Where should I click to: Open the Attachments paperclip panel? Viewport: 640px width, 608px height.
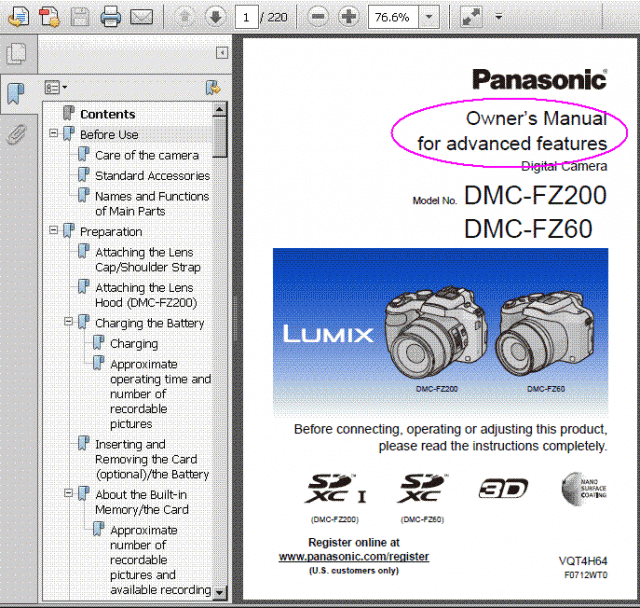tap(16, 134)
